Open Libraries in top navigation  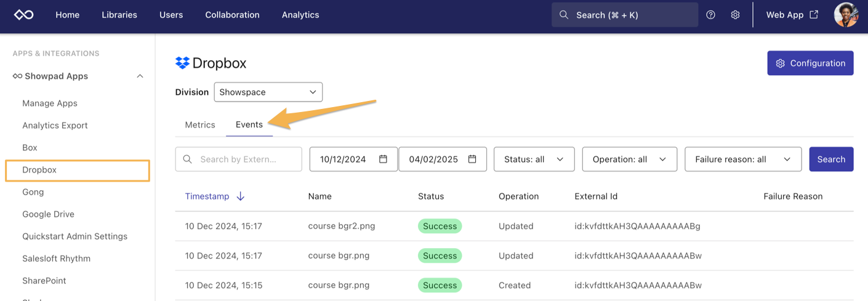pyautogui.click(x=119, y=15)
